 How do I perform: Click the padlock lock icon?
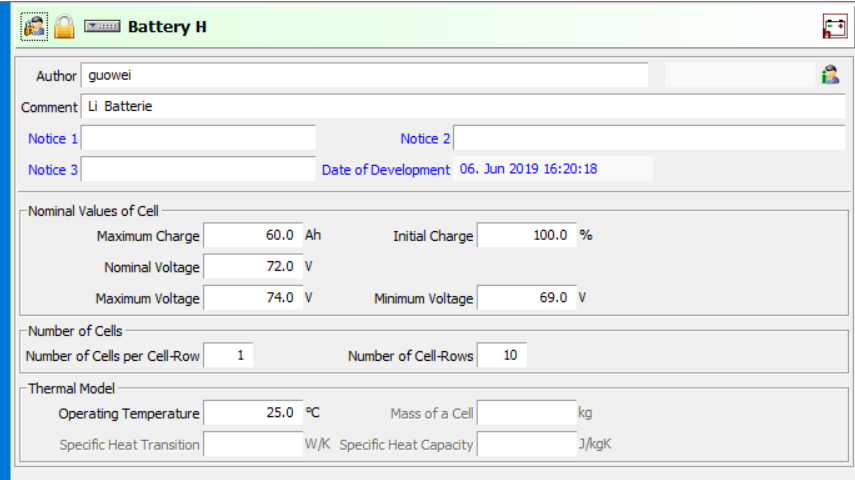pos(64,26)
